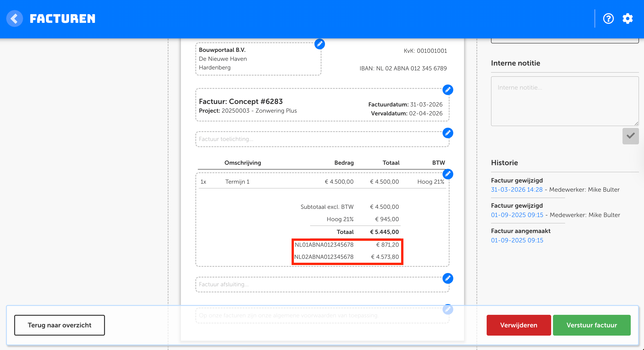The width and height of the screenshot is (644, 350).
Task: Click the De Nieuwe Haven address line
Action: point(223,59)
